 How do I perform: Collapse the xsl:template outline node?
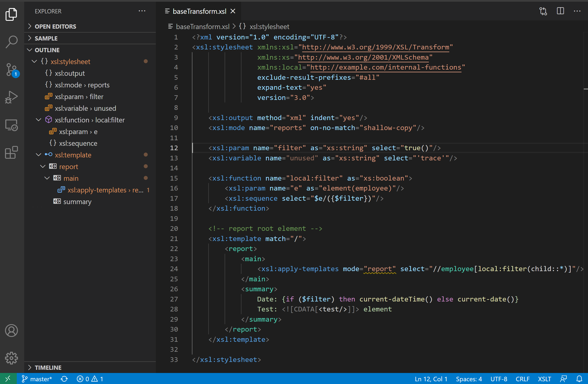pos(39,155)
